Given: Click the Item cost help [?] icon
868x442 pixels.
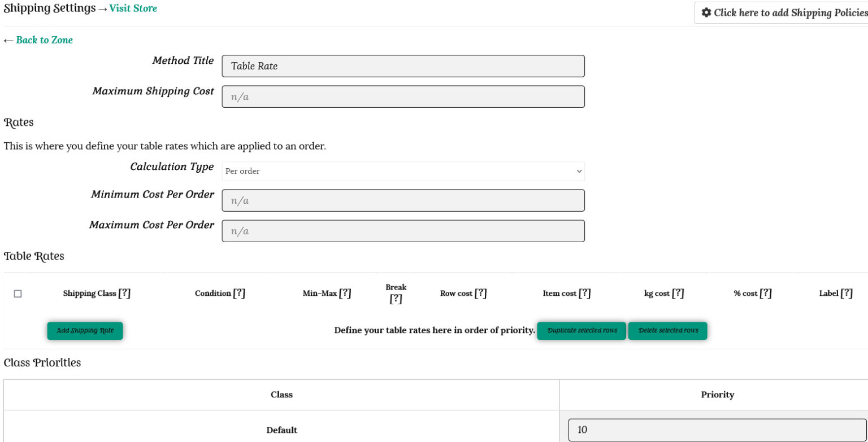Looking at the screenshot, I should click(585, 293).
